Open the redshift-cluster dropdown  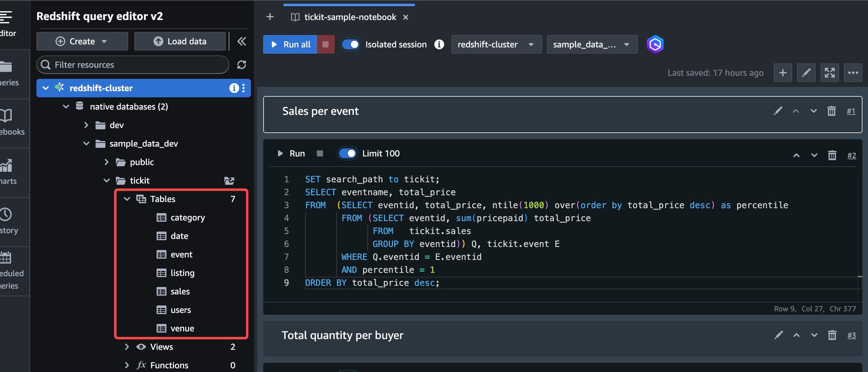(496, 44)
